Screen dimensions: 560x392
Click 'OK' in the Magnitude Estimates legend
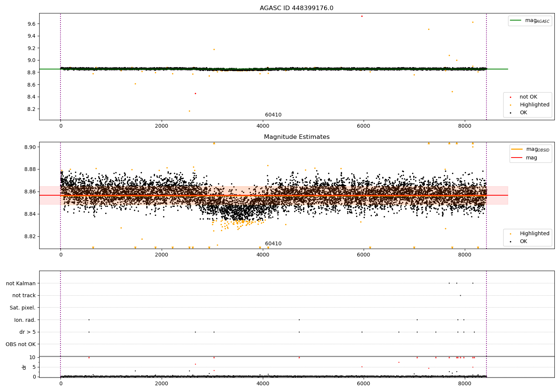tap(523, 242)
